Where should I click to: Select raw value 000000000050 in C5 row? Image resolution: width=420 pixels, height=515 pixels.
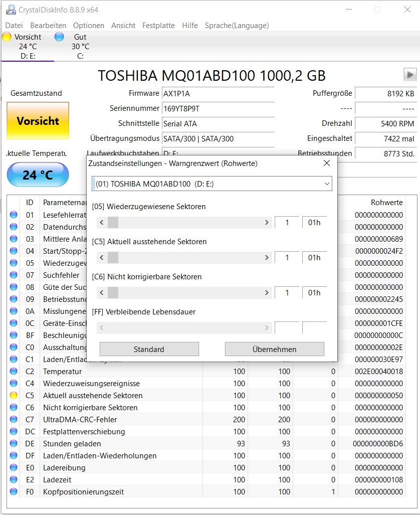(x=378, y=396)
